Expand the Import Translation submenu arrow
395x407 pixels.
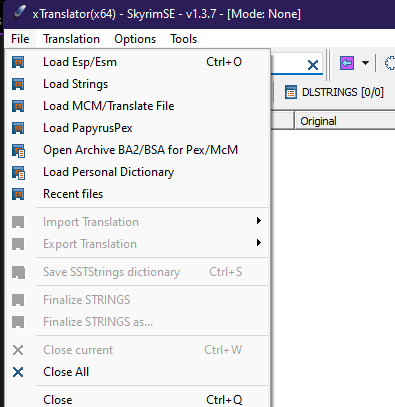tap(259, 221)
